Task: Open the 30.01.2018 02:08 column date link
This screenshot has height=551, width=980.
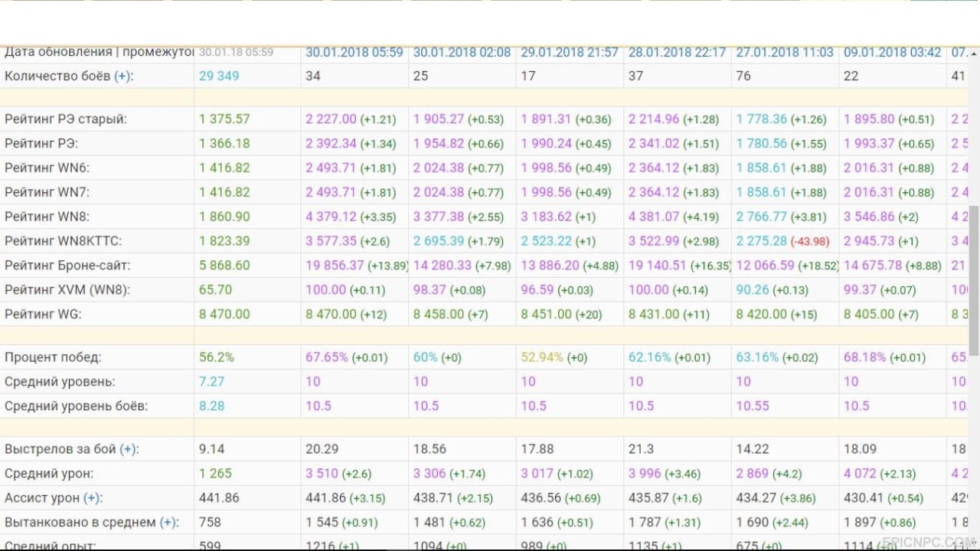Action: 462,53
